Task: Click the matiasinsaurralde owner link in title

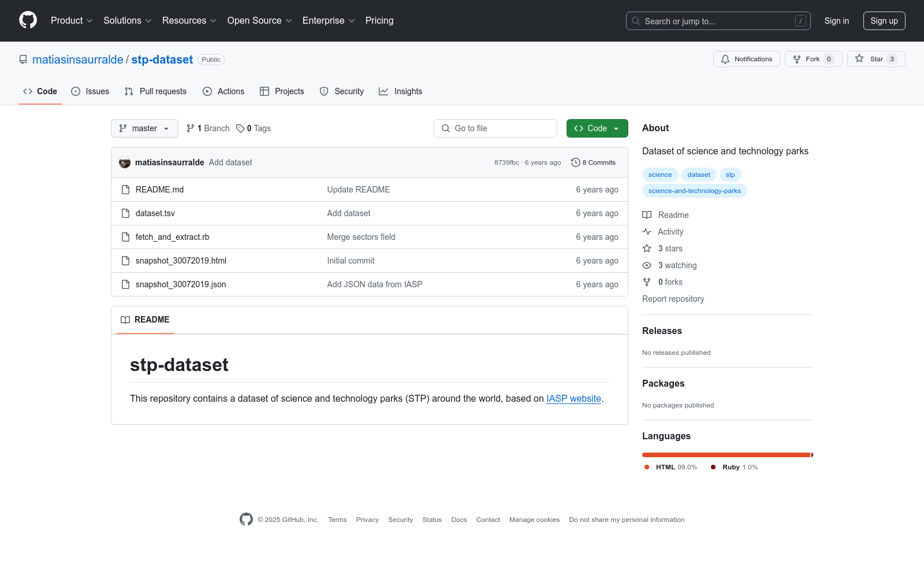Action: (x=78, y=60)
